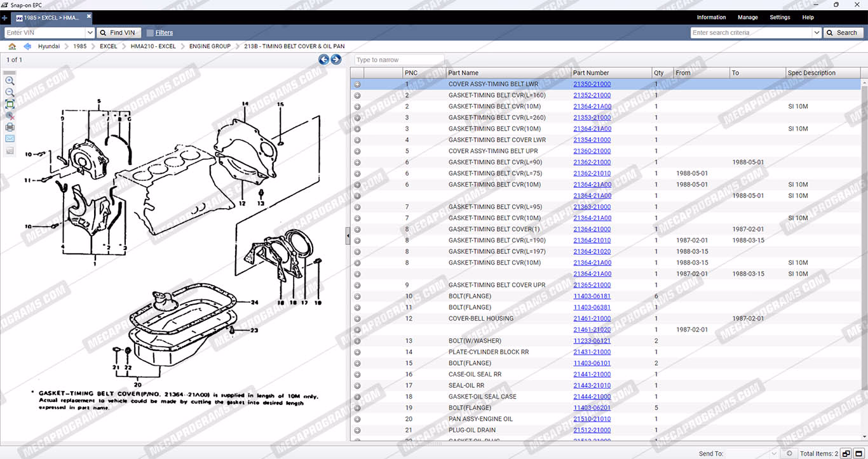The image size is (868, 459).
Task: Expand the search criteria dropdown
Action: coord(817,33)
